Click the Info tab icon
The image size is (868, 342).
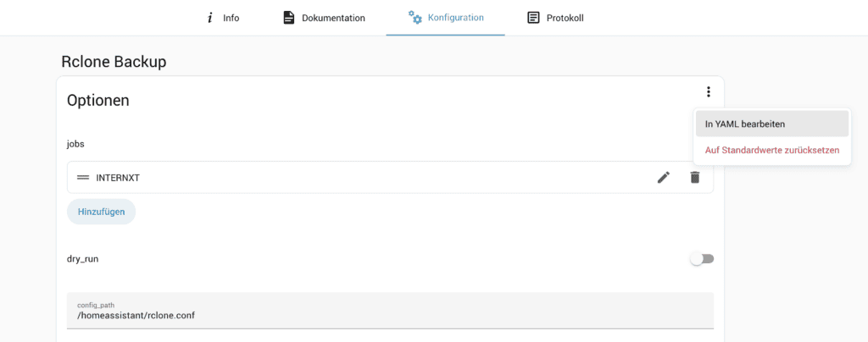pyautogui.click(x=209, y=18)
